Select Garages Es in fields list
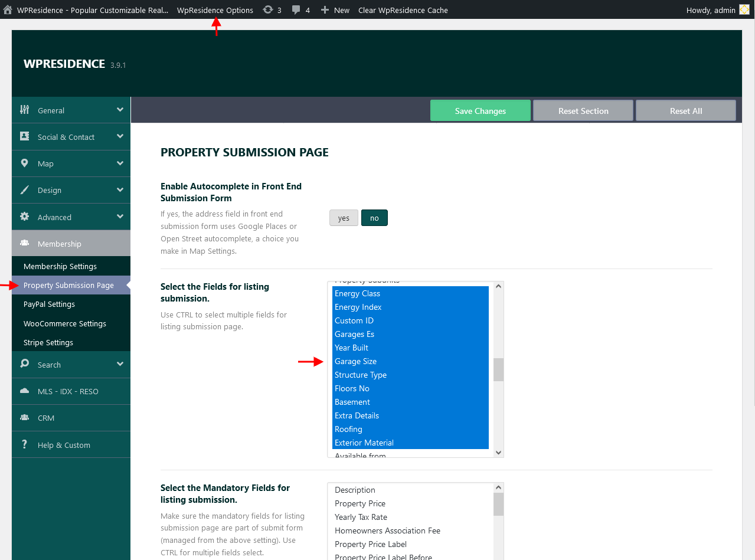Viewport: 755px width, 560px height. click(410, 334)
